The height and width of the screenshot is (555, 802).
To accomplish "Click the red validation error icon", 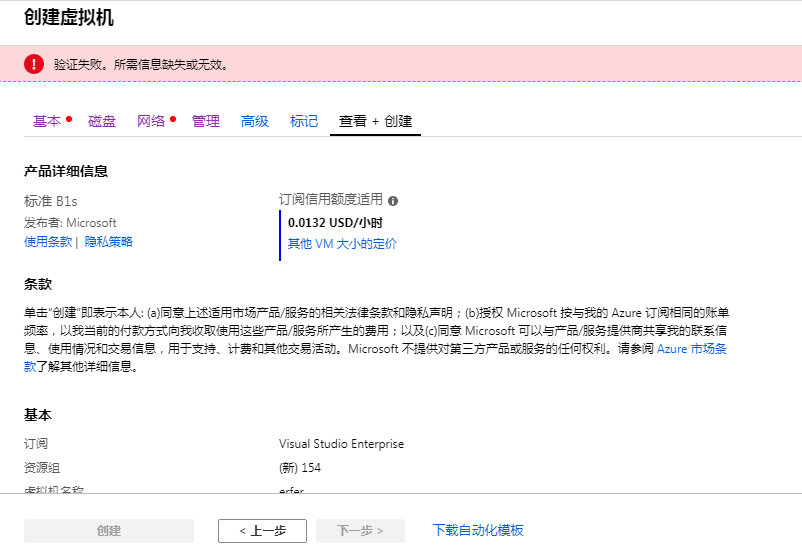I will point(34,64).
